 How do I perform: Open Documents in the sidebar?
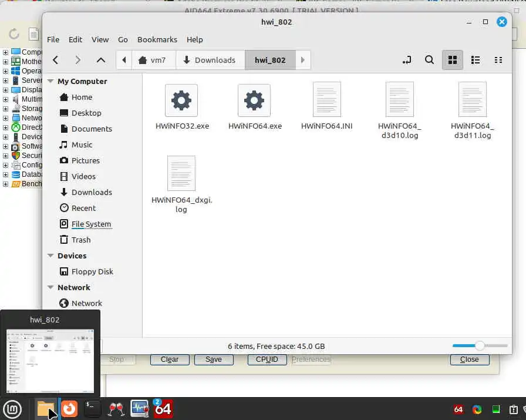click(92, 129)
